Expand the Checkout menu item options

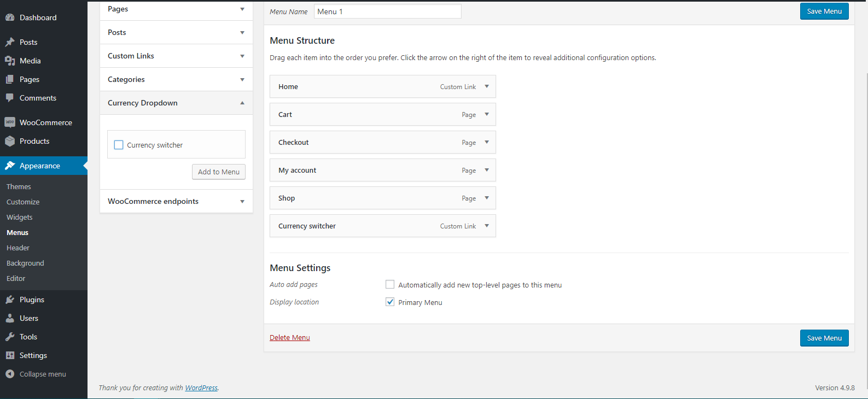(487, 142)
